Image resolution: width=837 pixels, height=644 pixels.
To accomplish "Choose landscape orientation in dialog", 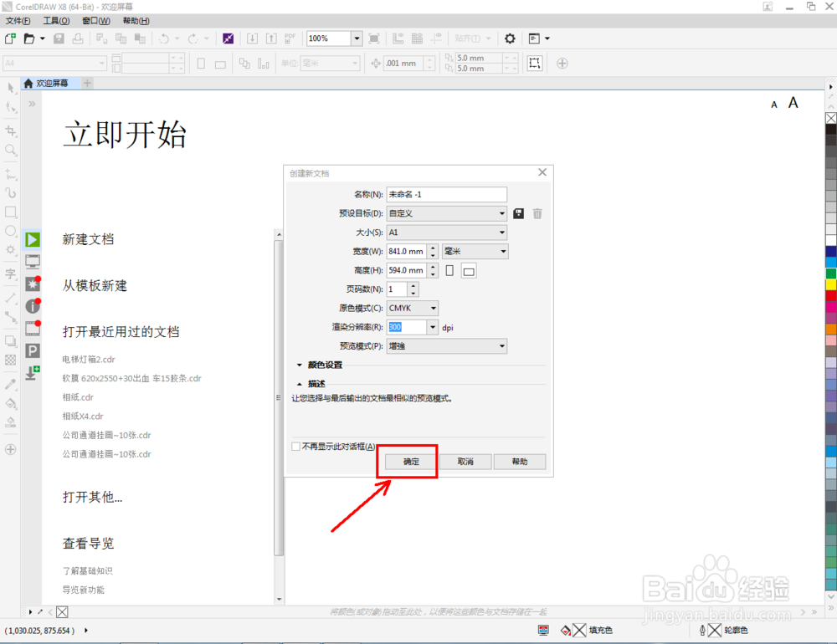I will point(469,271).
